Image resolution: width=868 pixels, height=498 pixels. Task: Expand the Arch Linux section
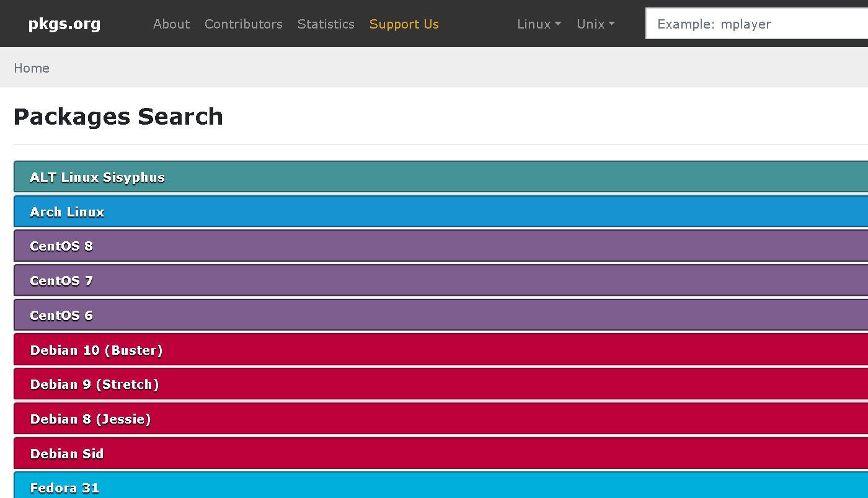click(x=441, y=211)
